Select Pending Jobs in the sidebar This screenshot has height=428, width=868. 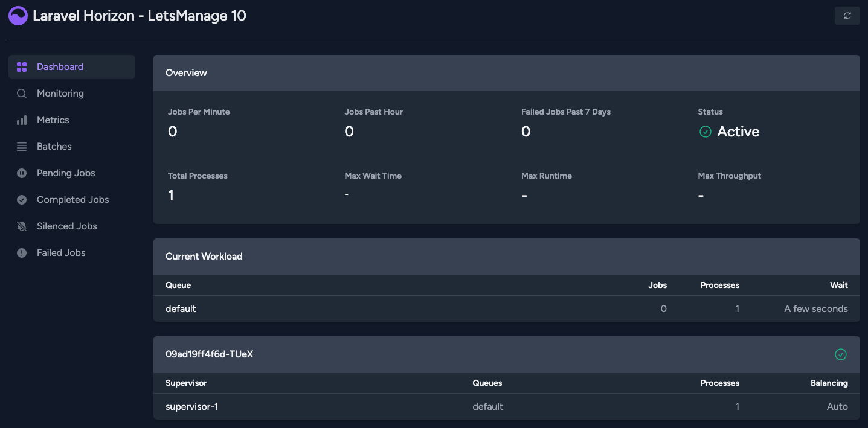(x=66, y=173)
